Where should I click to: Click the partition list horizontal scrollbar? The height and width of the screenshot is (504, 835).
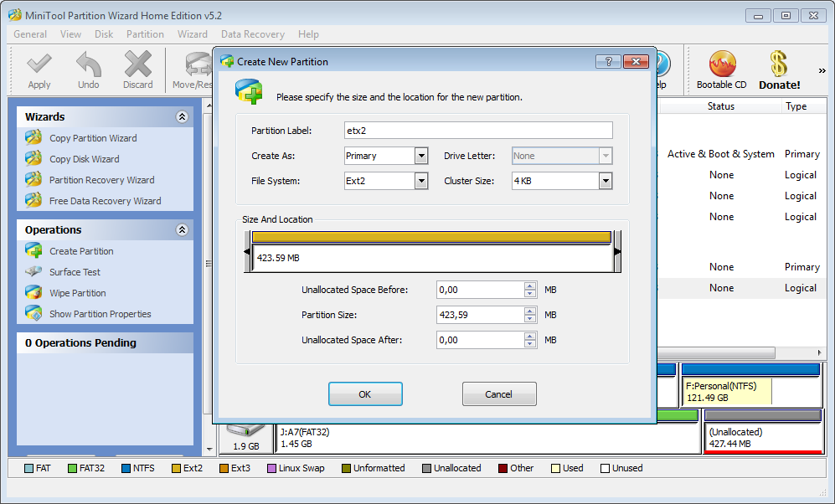click(716, 352)
